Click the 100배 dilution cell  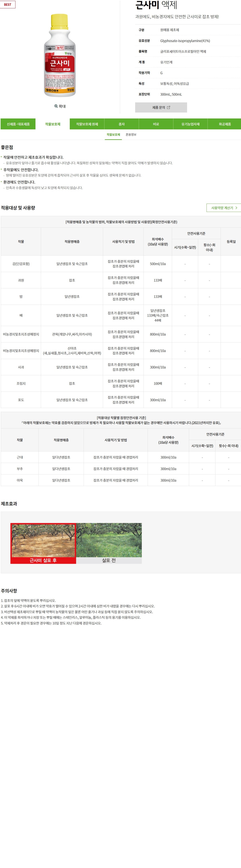coord(158,383)
